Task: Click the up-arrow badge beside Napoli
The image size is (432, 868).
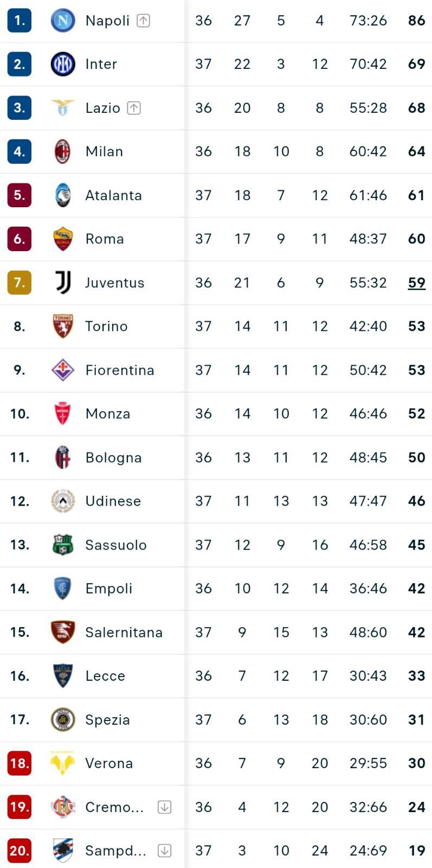Action: [143, 21]
